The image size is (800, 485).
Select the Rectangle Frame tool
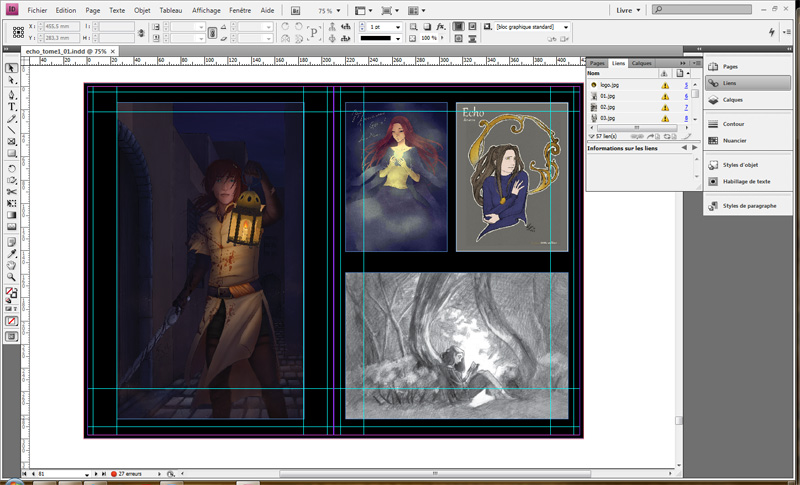(x=11, y=142)
